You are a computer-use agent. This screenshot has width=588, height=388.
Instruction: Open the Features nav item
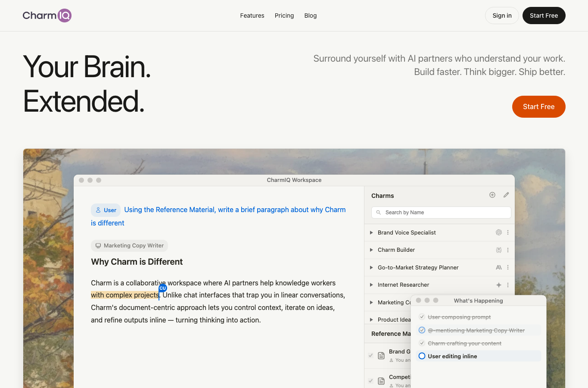(252, 16)
